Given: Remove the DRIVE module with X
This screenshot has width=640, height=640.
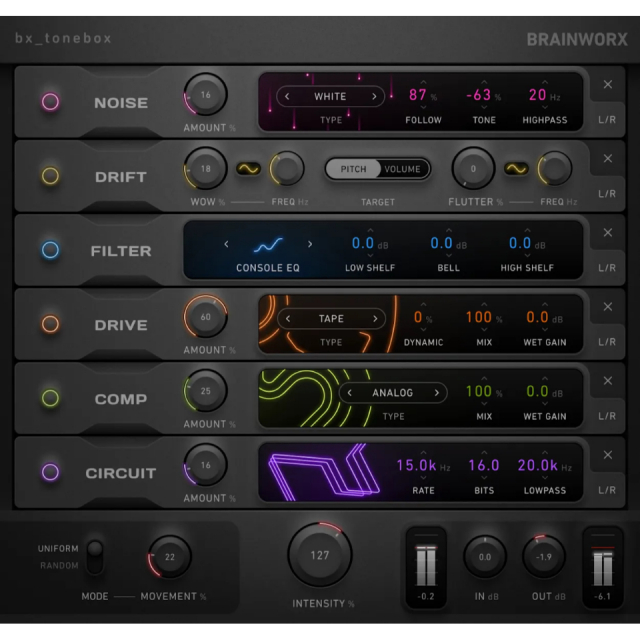Looking at the screenshot, I should pos(608,307).
